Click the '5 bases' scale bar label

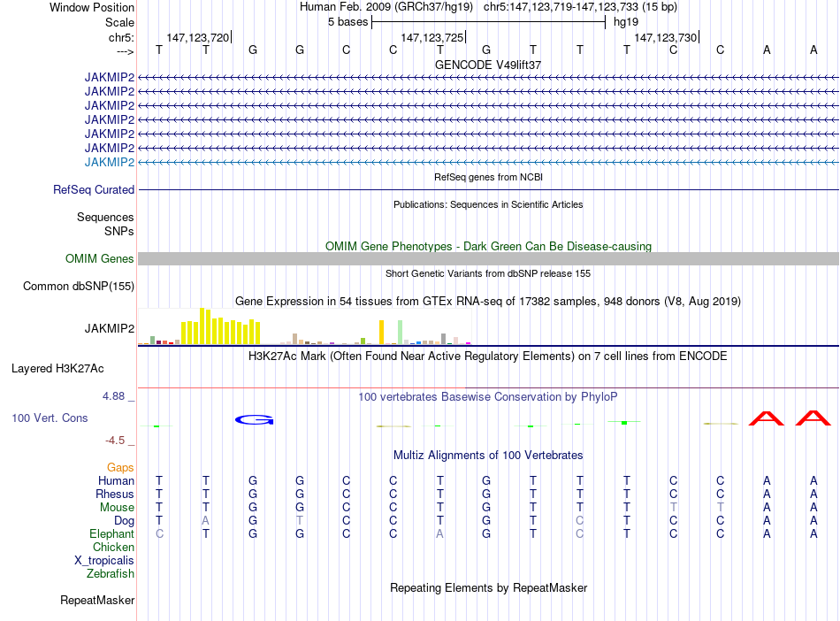(x=348, y=22)
